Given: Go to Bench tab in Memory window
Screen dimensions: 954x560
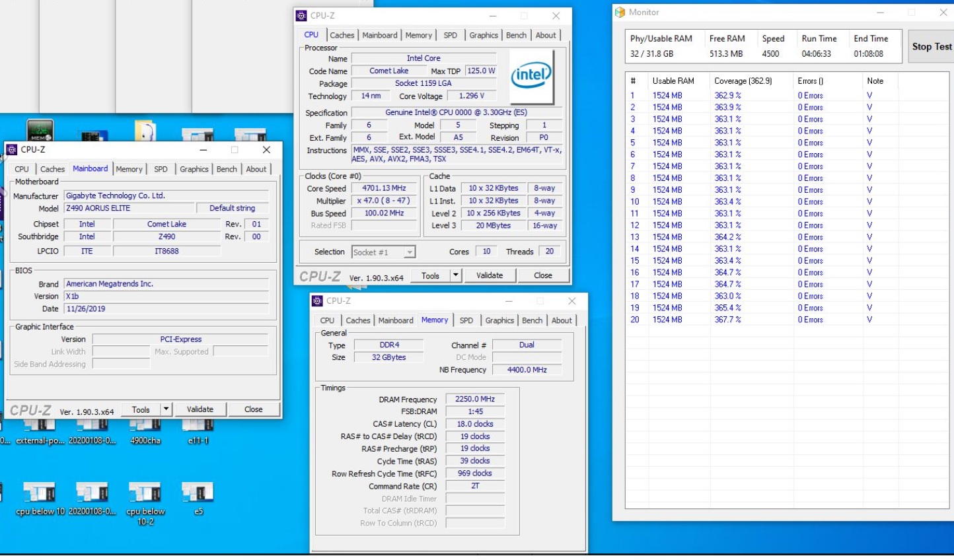Looking at the screenshot, I should pyautogui.click(x=532, y=321).
